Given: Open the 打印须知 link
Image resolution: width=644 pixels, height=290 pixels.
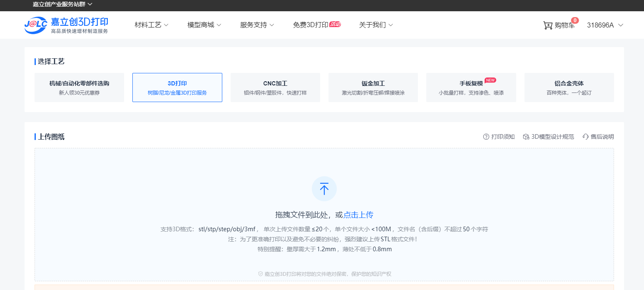Looking at the screenshot, I should (503, 137).
